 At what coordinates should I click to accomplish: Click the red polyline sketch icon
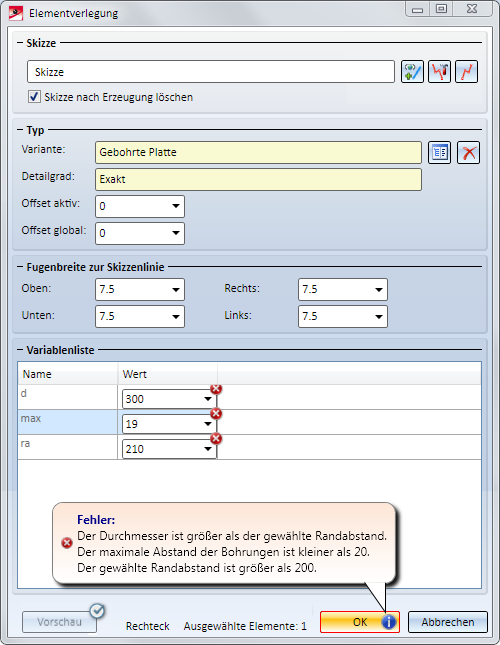466,72
